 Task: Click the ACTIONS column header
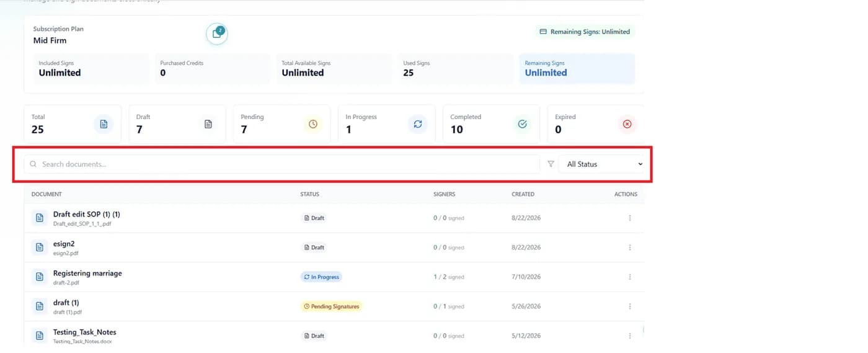[x=626, y=194]
